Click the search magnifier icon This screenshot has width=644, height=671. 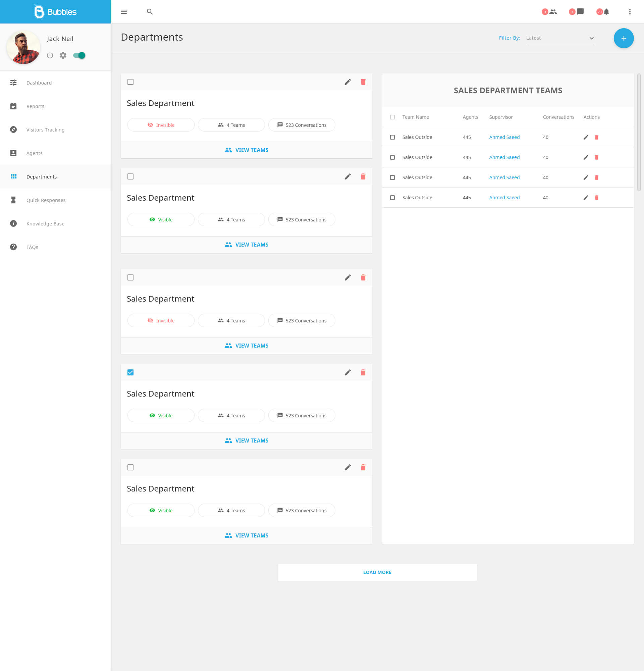[150, 12]
